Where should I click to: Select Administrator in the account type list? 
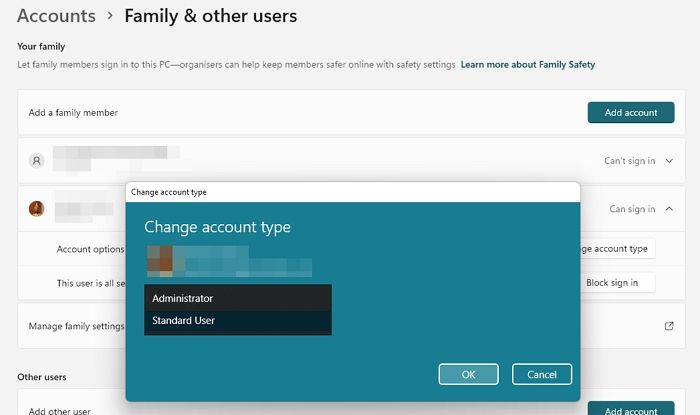pyautogui.click(x=237, y=298)
